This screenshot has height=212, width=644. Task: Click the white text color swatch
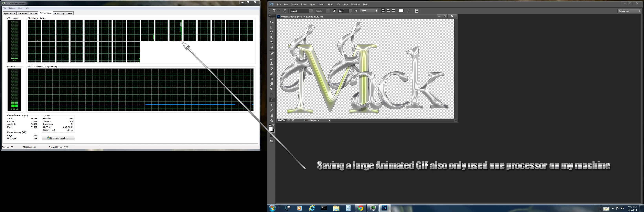[401, 11]
